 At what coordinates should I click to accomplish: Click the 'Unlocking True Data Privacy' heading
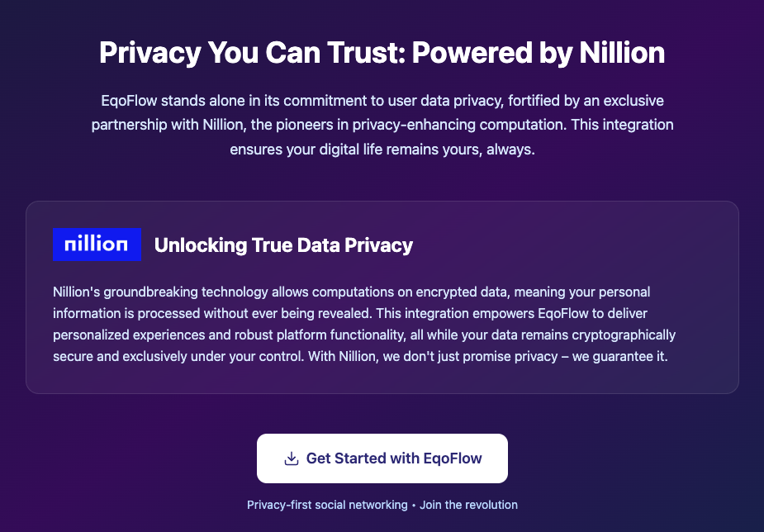283,245
